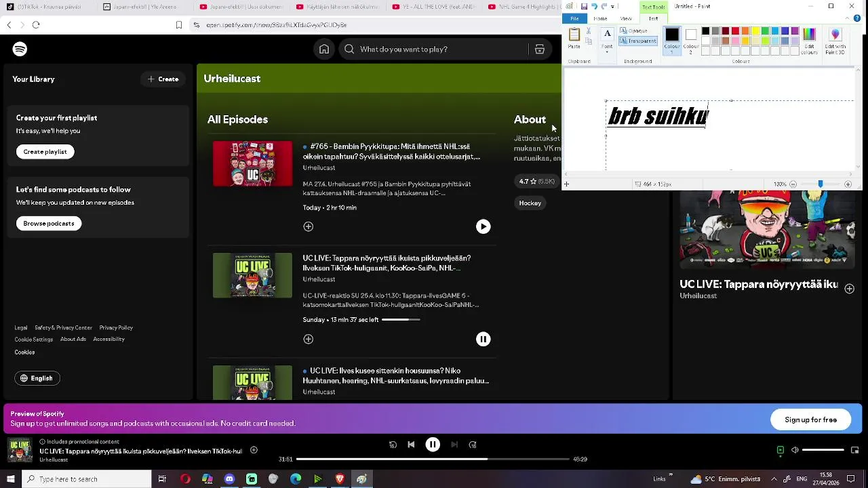
Task: Click Undo arrow in Paint title bar
Action: click(593, 6)
